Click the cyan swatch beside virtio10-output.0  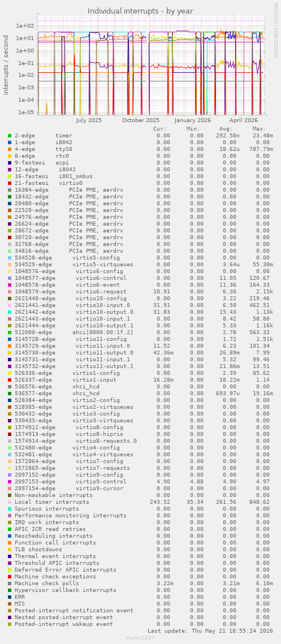point(10,312)
